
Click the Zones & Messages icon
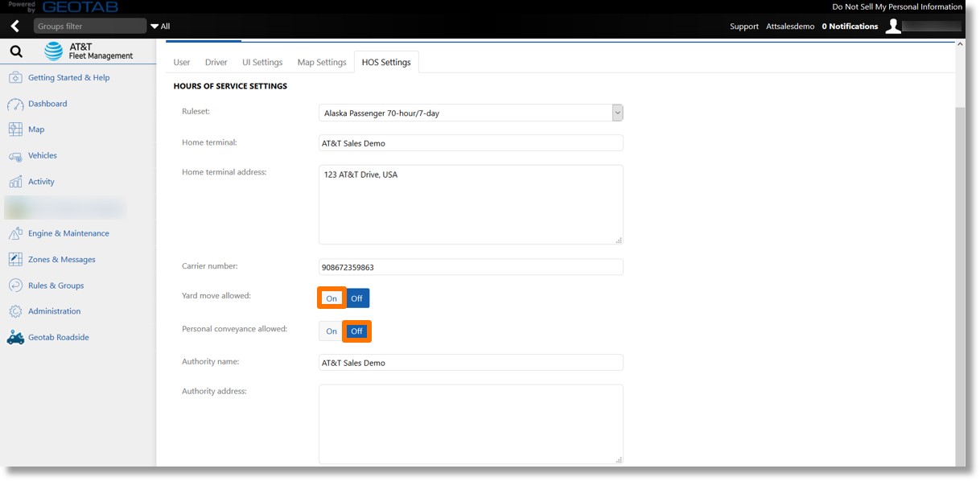pos(15,260)
